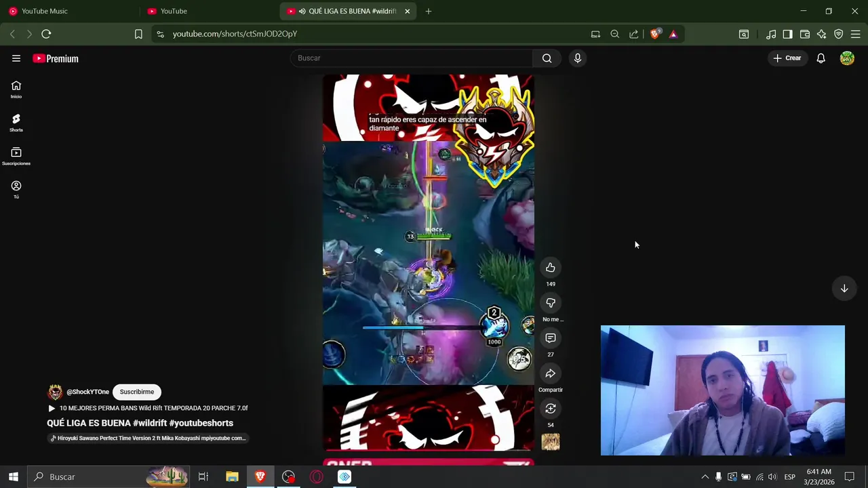This screenshot has height=488, width=868.
Task: Open YouTube notifications bell
Action: point(821,58)
